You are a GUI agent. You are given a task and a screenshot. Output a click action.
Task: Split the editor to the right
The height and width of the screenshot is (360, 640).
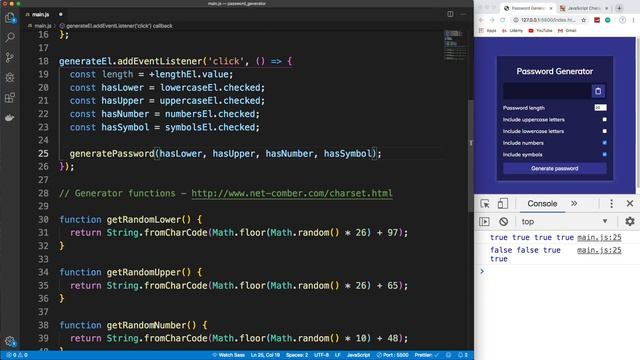coord(450,14)
